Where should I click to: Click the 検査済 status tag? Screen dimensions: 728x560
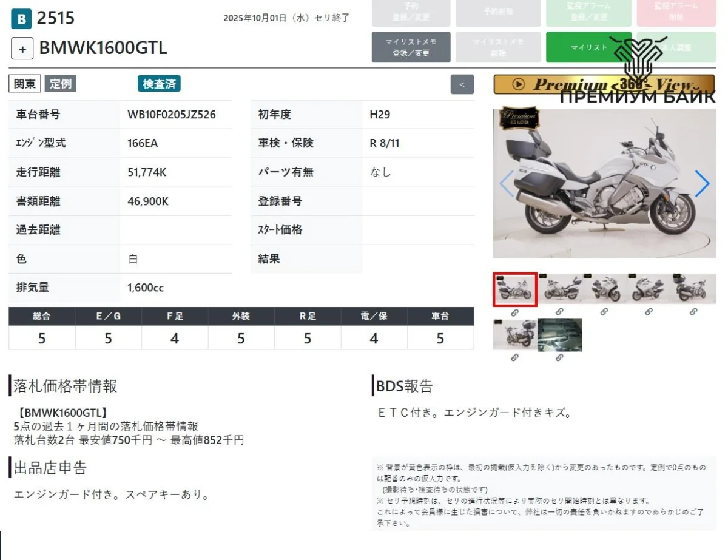[x=159, y=84]
